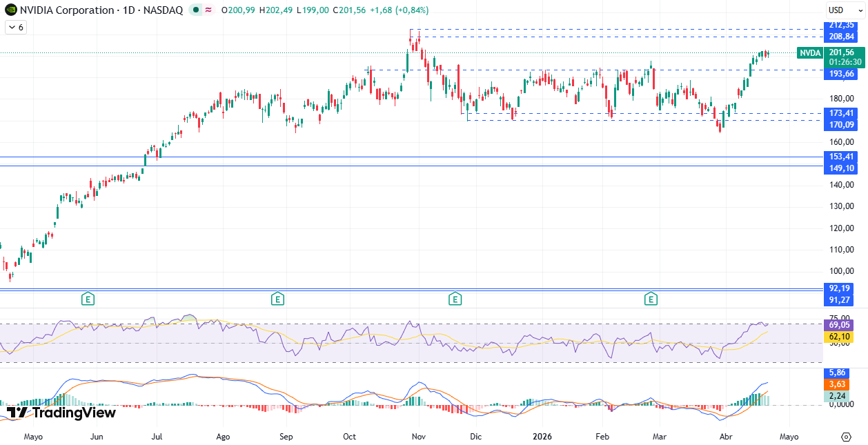Open chart settings gear icon
This screenshot has width=868, height=445.
(846, 437)
